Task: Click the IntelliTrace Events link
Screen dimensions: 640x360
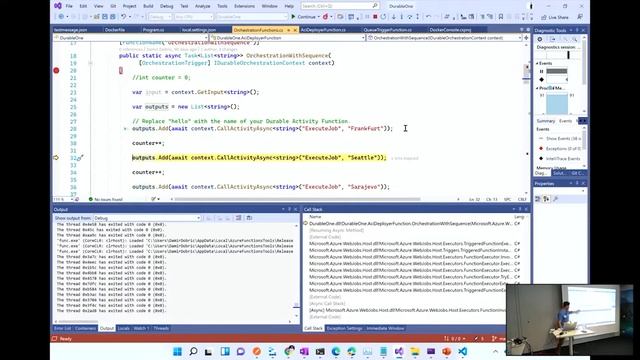Action: (563, 158)
